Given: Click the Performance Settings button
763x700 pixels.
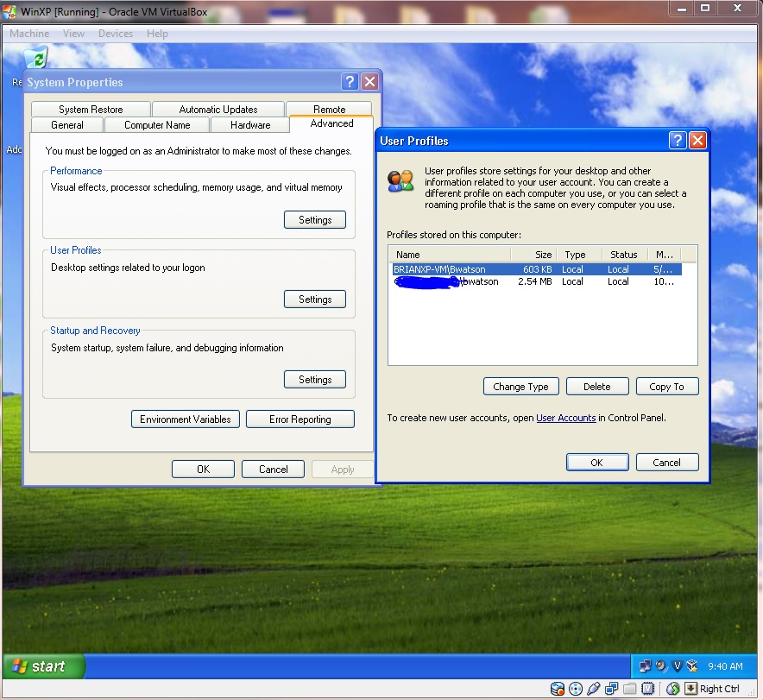Looking at the screenshot, I should [x=314, y=219].
